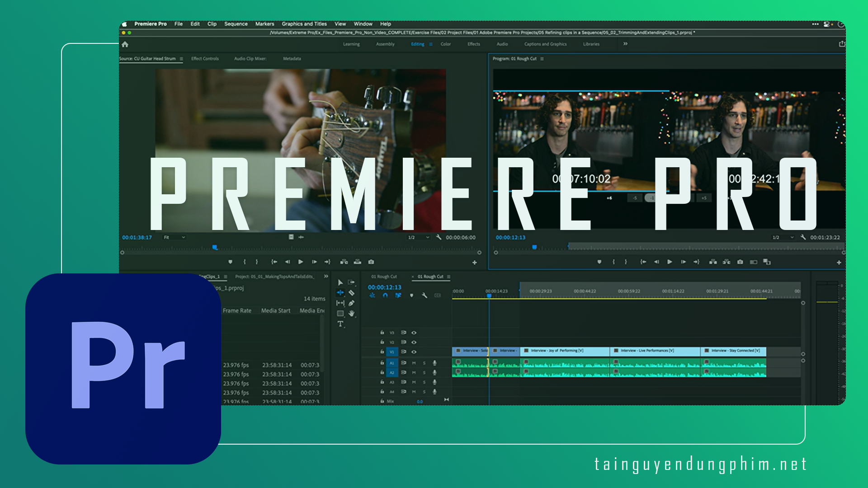
Task: Select the Rectangle tool
Action: (340, 314)
